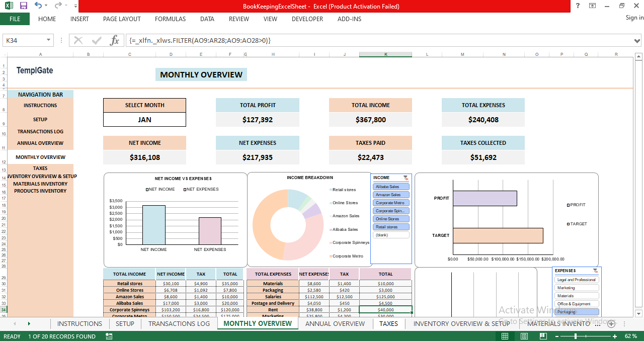Click the Insert Function fx icon

(115, 40)
